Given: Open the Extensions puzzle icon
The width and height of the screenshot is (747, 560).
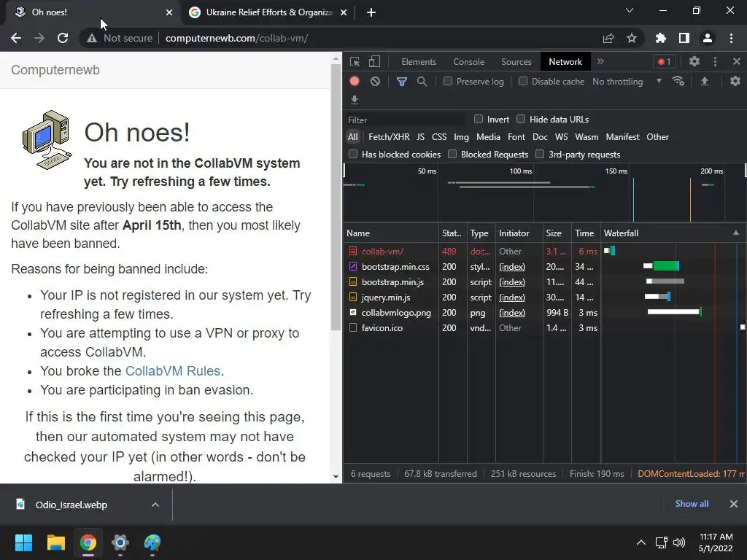Looking at the screenshot, I should [x=661, y=38].
